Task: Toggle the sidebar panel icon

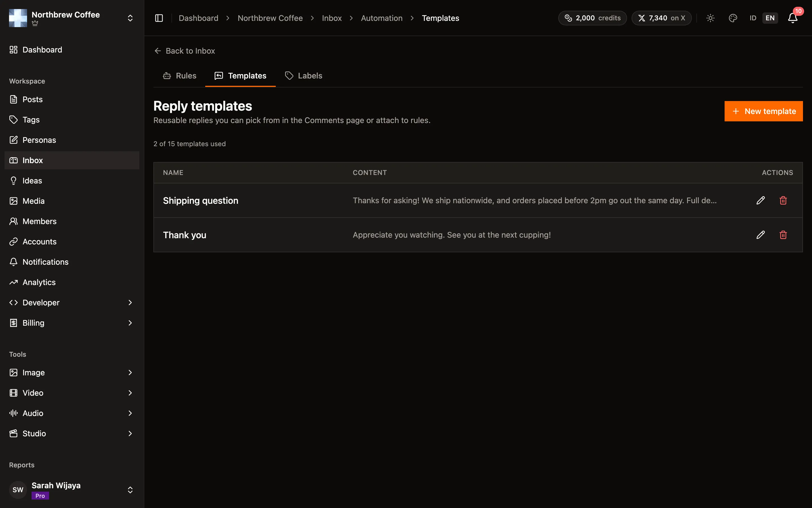Action: click(x=159, y=18)
